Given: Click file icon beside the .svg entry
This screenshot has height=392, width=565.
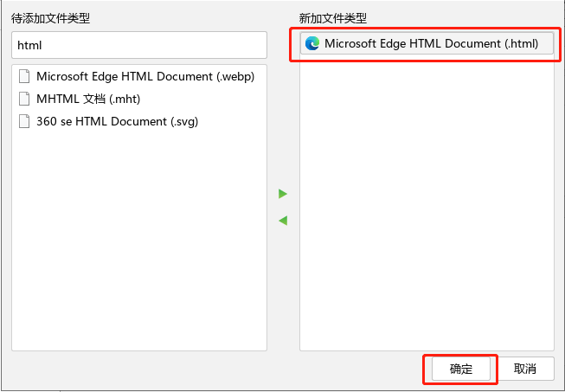Looking at the screenshot, I should coord(24,121).
